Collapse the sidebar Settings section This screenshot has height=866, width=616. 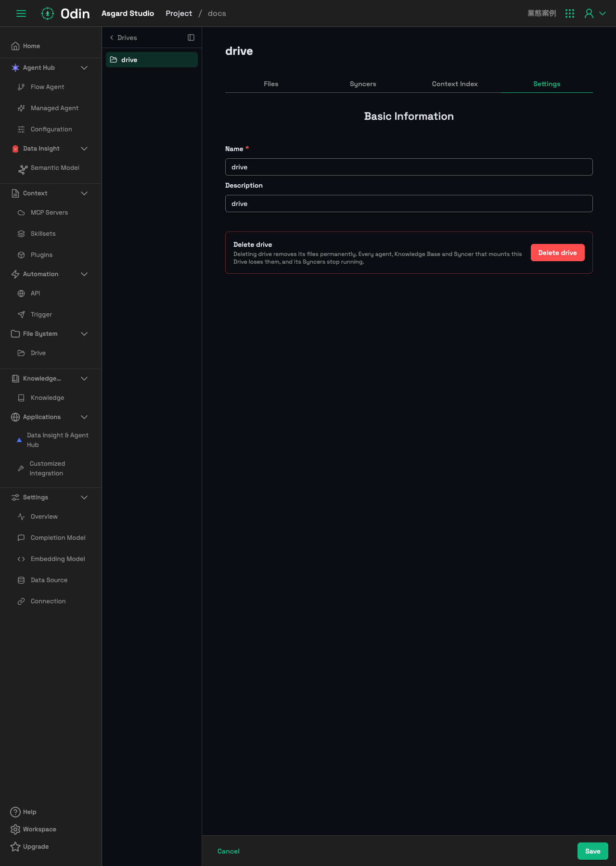click(84, 497)
